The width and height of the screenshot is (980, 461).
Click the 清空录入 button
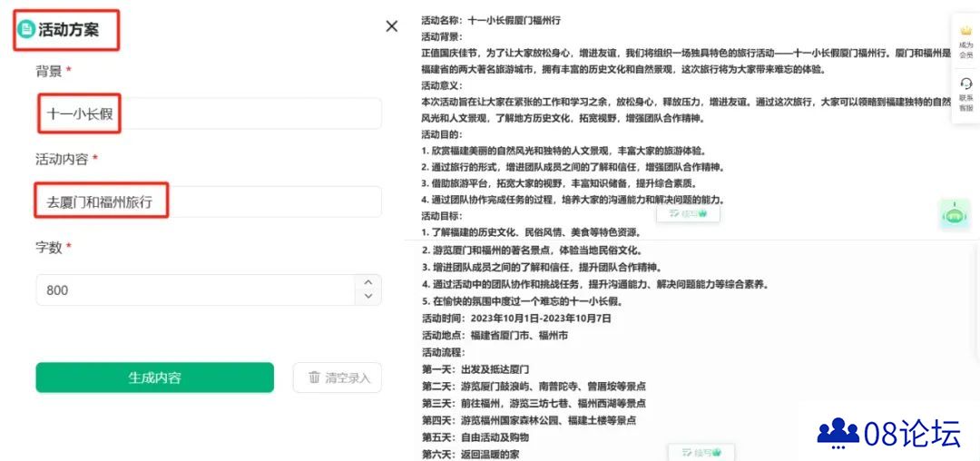point(338,378)
